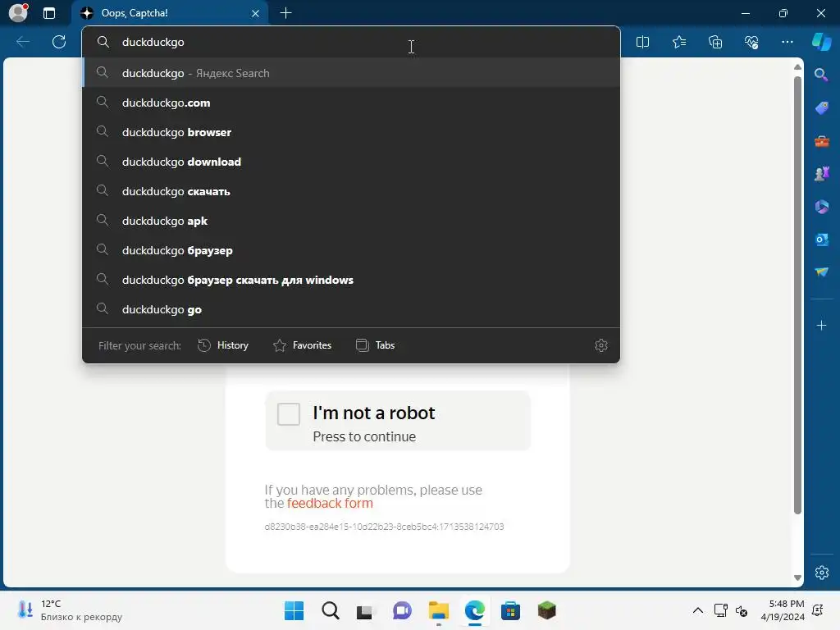Open the weather widget showing 12°C
Image resolution: width=840 pixels, height=630 pixels.
70,610
